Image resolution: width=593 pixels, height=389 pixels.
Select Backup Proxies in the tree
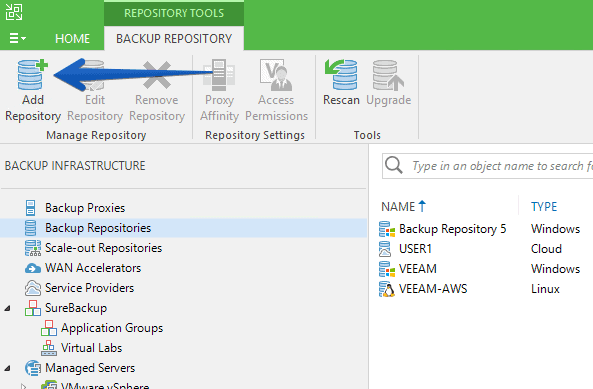click(x=85, y=208)
